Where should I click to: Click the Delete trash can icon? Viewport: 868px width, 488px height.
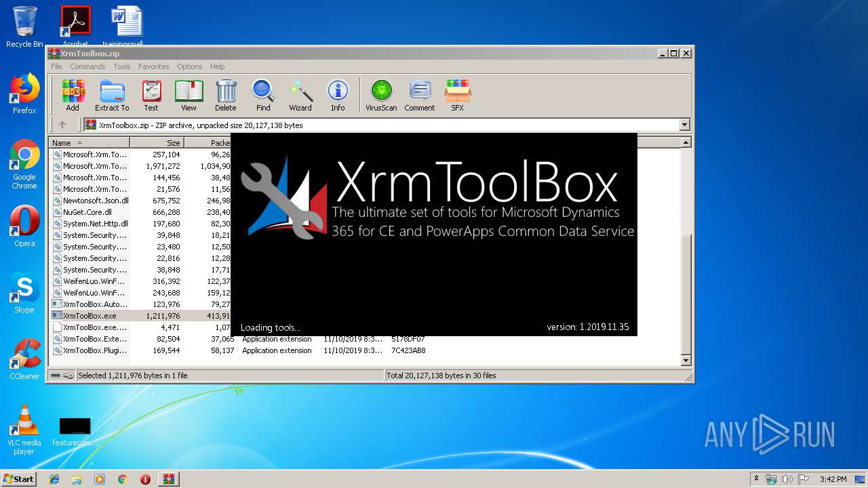(226, 95)
